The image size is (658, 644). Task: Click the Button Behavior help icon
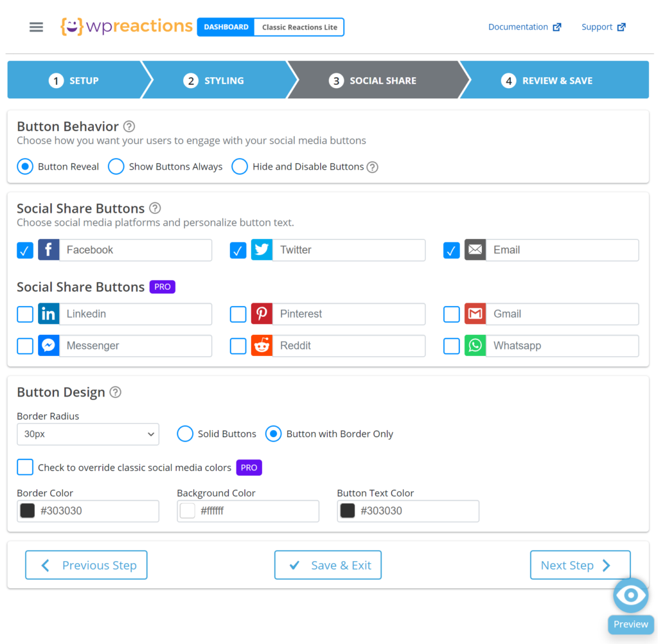(x=129, y=127)
